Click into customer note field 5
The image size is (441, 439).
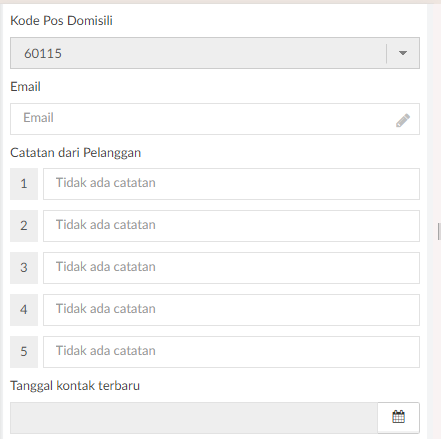tap(231, 352)
